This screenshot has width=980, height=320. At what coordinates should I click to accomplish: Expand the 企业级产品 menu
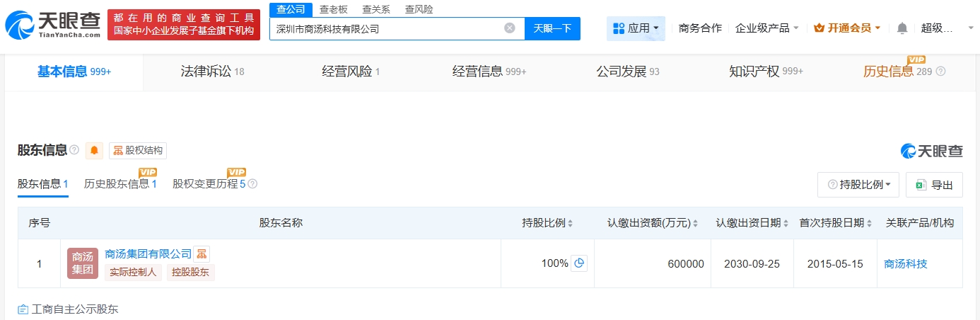point(767,28)
